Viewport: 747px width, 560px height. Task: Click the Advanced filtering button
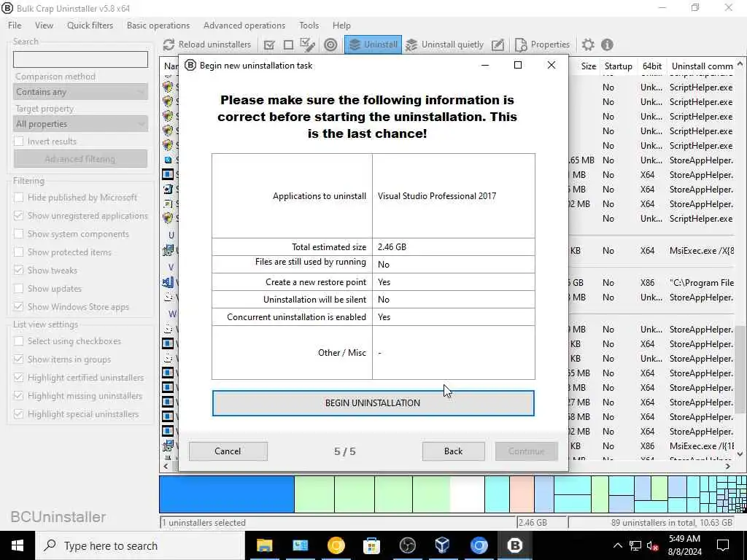click(x=80, y=159)
